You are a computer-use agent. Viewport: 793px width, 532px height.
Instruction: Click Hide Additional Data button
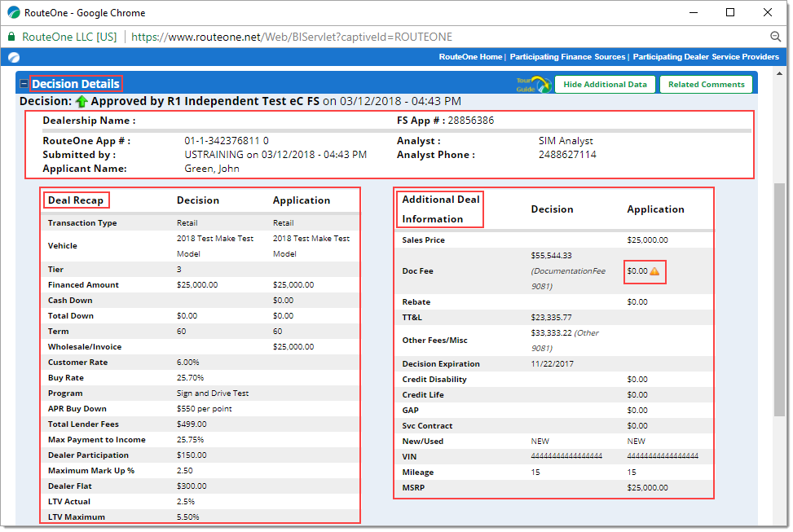pyautogui.click(x=605, y=85)
